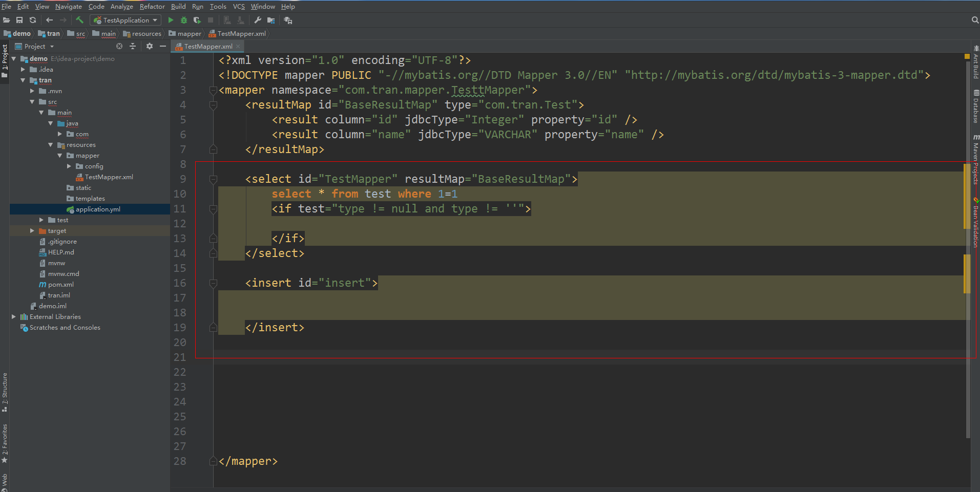
Task: Click the Synchronize refresh icon
Action: [33, 20]
